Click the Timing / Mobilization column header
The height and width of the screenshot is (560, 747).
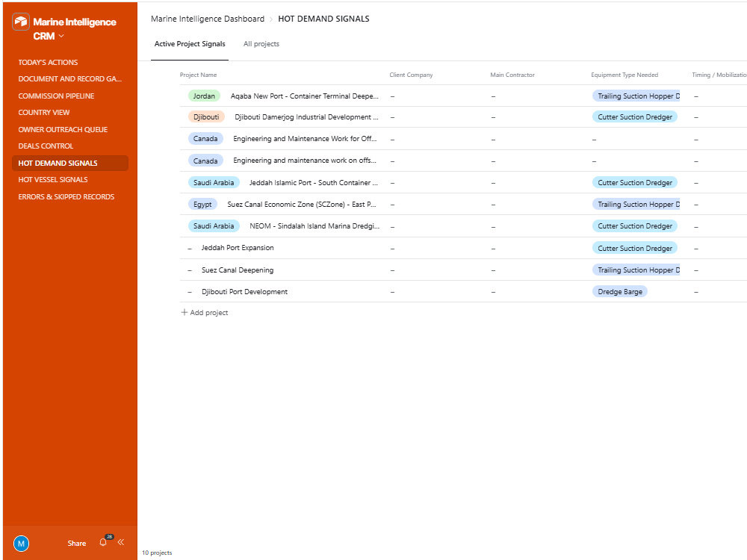coord(719,75)
